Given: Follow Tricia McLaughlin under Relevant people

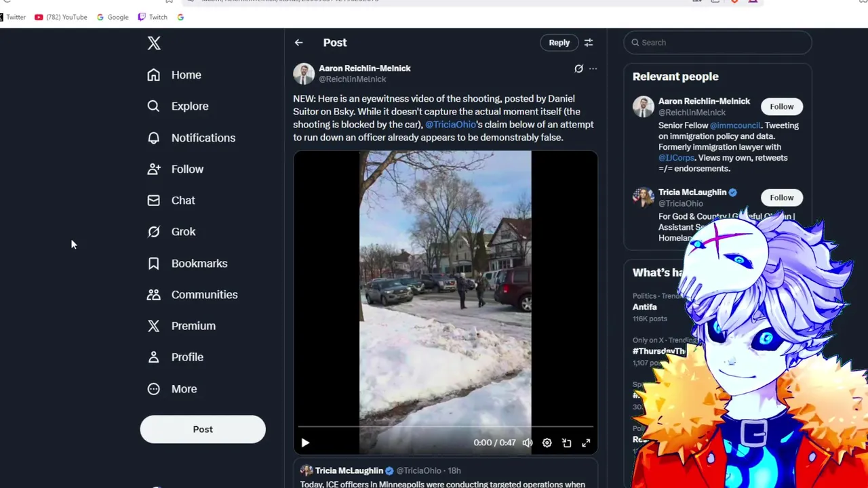Looking at the screenshot, I should 781,198.
